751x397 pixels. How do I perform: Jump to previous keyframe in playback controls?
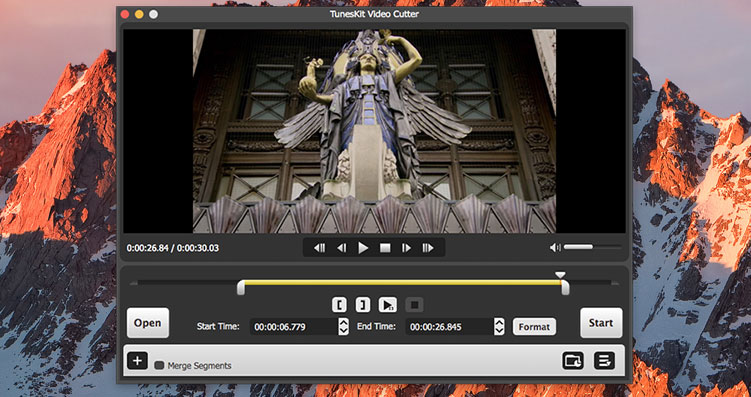pos(319,248)
